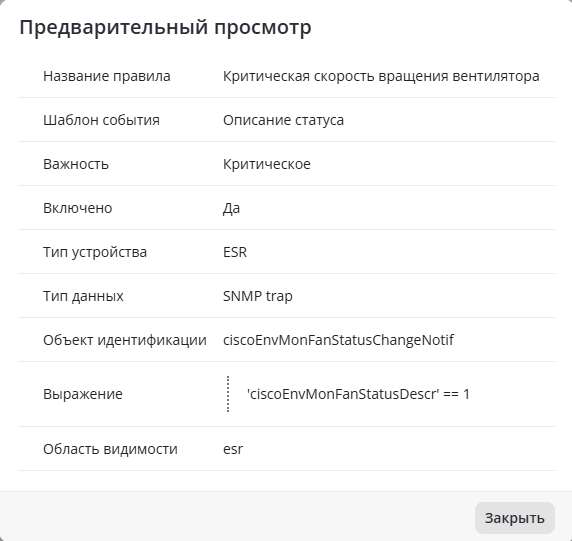Select the Критическое importance value
The width and height of the screenshot is (572, 541).
pos(267,164)
